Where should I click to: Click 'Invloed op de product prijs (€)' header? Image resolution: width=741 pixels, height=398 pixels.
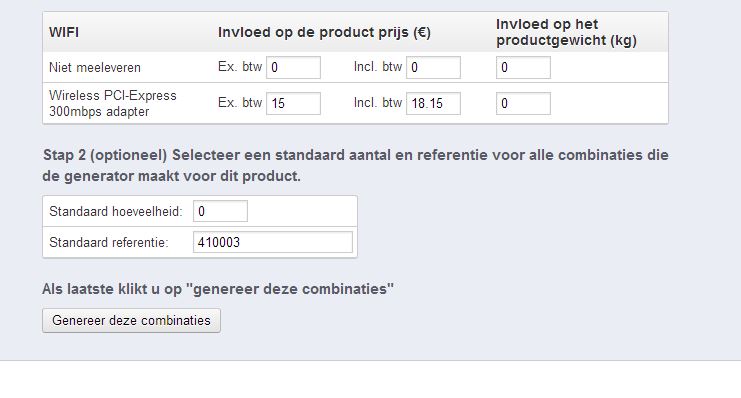324,33
